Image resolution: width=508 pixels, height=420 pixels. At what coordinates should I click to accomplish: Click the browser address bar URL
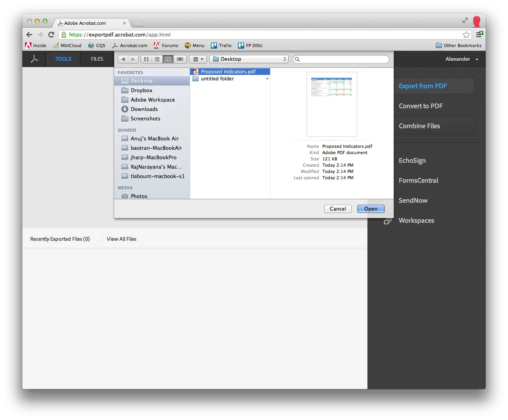[x=120, y=35]
